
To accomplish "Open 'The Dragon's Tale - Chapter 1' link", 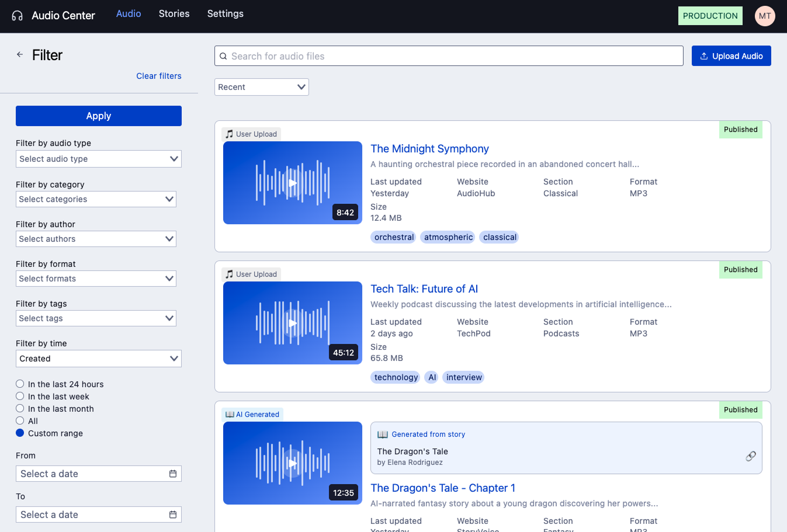I will click(443, 488).
